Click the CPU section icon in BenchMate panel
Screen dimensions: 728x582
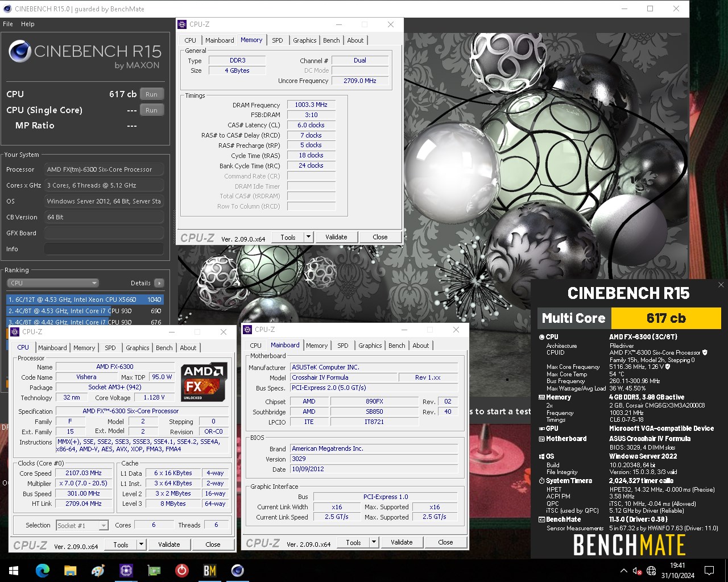coord(541,337)
